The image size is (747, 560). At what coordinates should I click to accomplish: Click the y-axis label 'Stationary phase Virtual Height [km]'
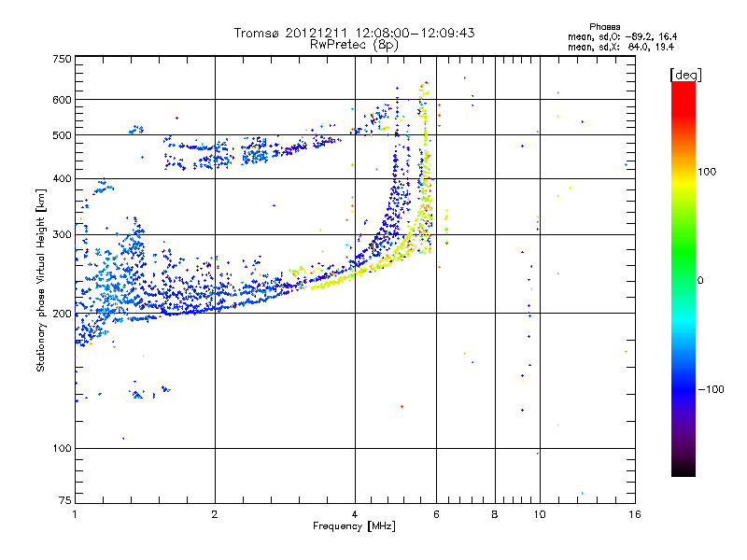pos(40,281)
